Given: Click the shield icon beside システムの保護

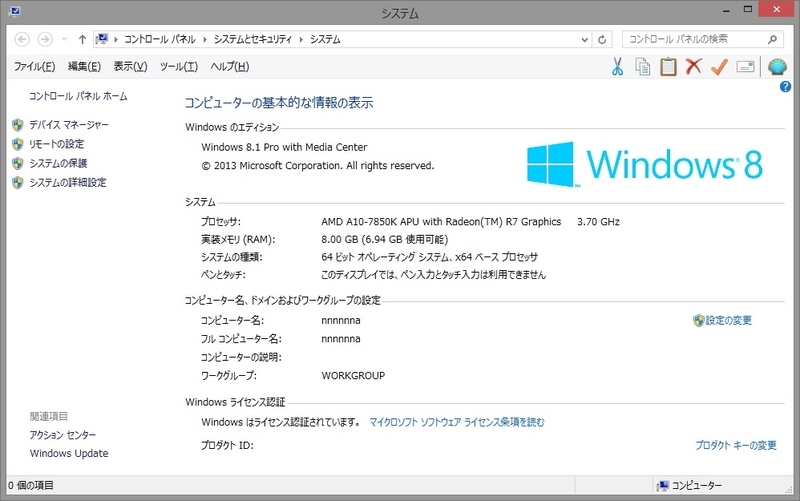Looking at the screenshot, I should 18,163.
